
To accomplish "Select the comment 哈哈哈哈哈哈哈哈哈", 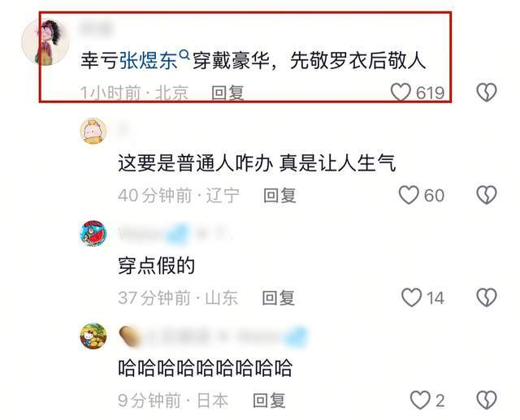I will 205,368.
